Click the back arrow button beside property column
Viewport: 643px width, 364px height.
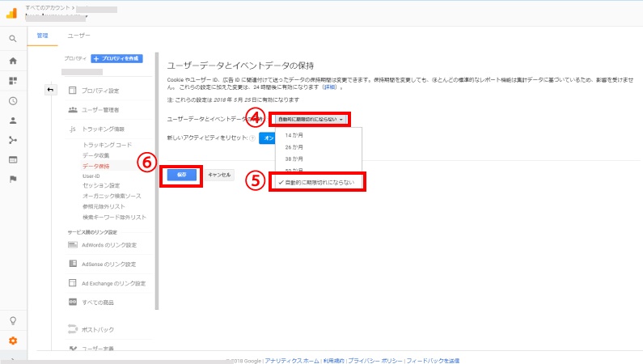coord(51,89)
